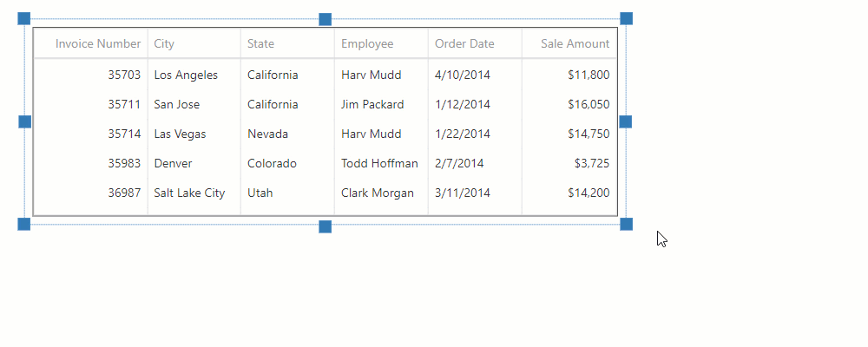The height and width of the screenshot is (347, 868).
Task: Click the $3,725 sale amount cell
Action: coord(591,163)
